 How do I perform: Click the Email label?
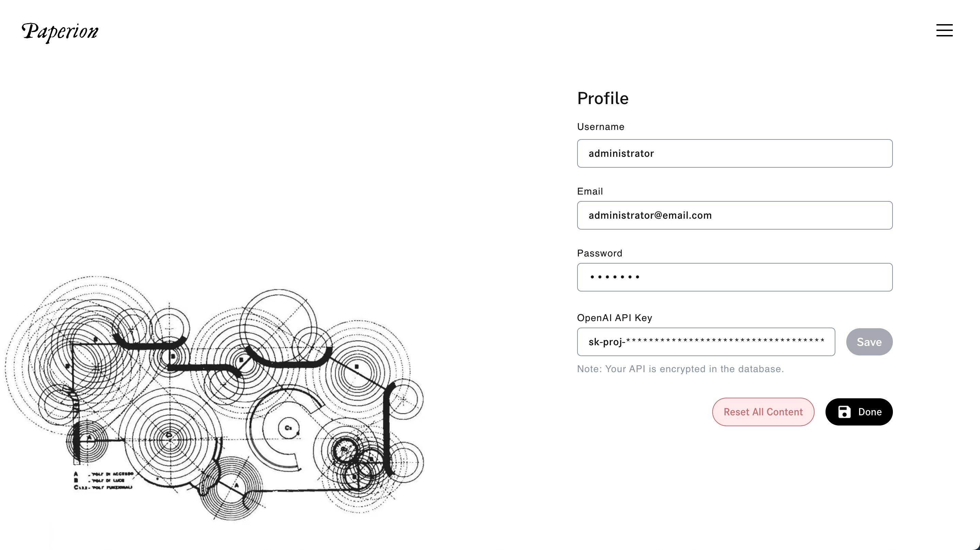(x=590, y=191)
